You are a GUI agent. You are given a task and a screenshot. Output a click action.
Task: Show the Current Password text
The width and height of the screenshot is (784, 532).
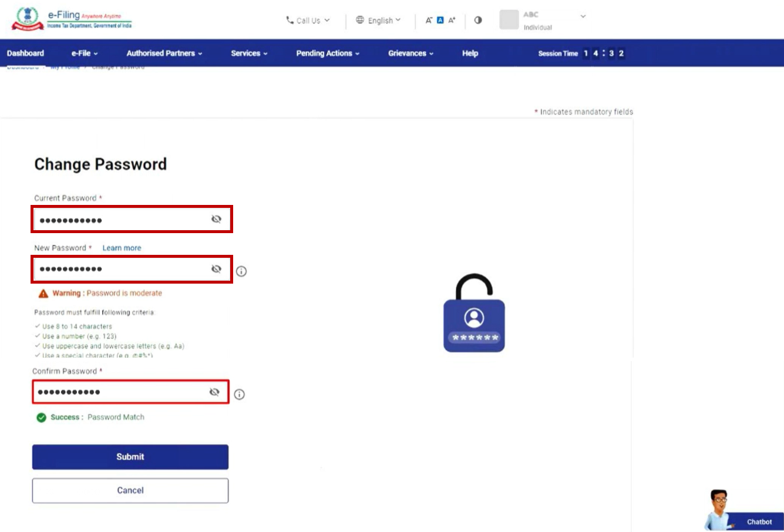point(216,219)
